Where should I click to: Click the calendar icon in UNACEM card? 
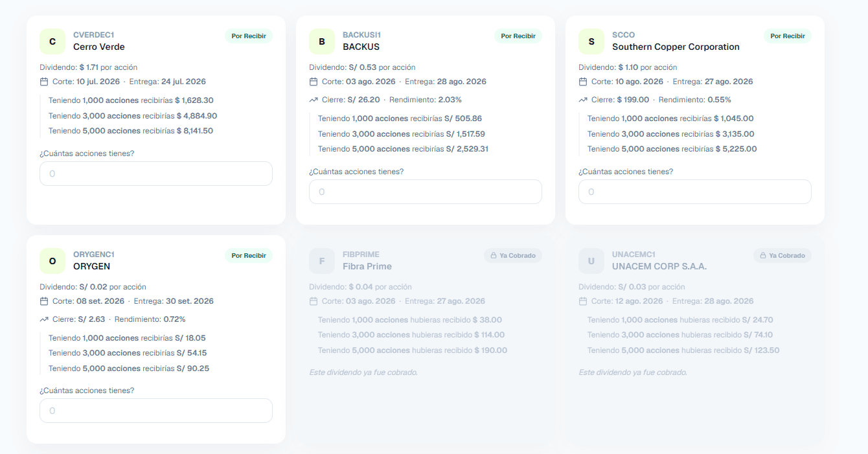pos(583,301)
